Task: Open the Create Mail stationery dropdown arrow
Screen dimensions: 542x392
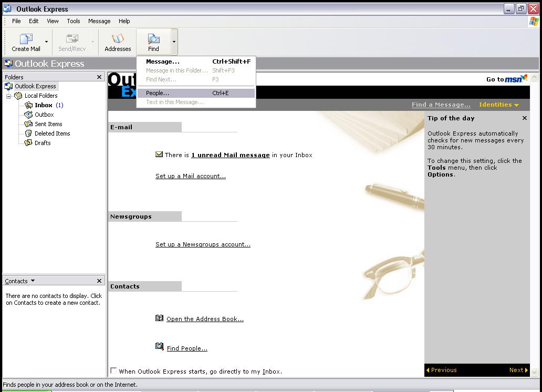Action: (46, 42)
